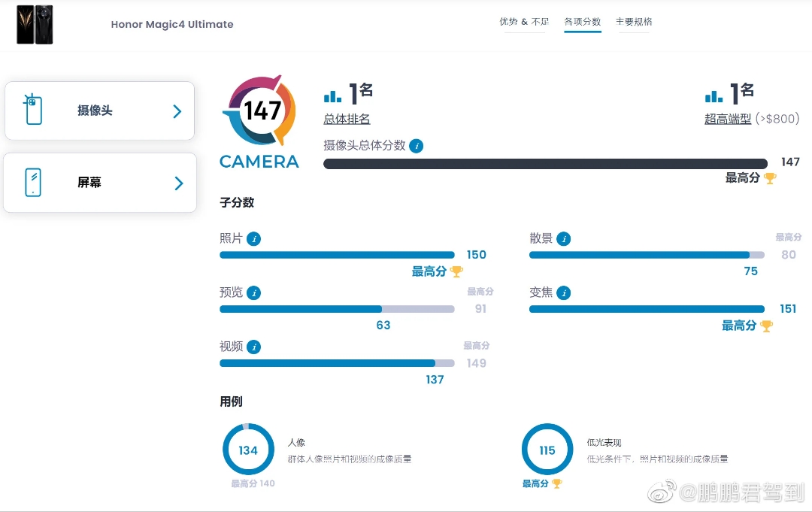
Task: Switch to the 优势 & 不足 tab
Action: tap(524, 22)
